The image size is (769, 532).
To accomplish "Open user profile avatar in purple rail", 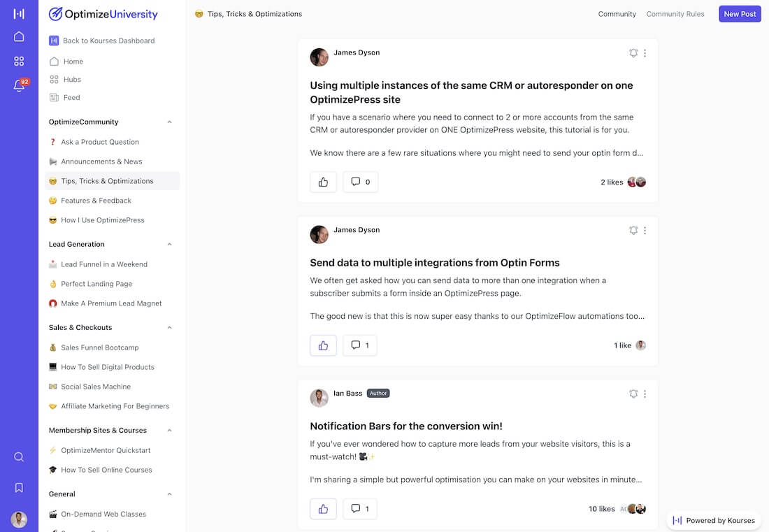I will [x=19, y=519].
